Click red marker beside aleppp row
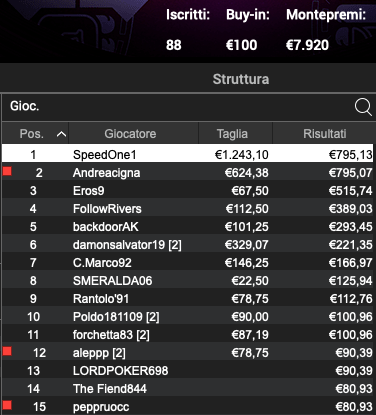Image resolution: width=376 pixels, height=415 pixels. click(x=7, y=351)
